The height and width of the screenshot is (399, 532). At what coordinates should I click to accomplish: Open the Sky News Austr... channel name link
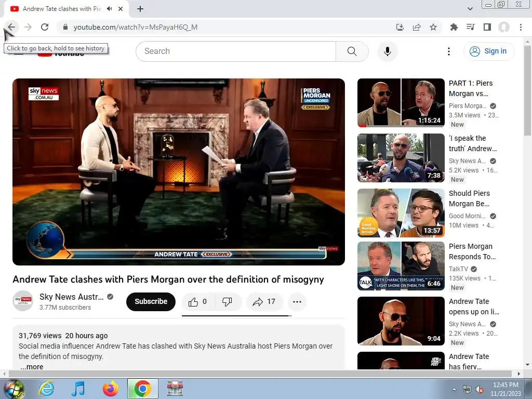[x=72, y=297]
